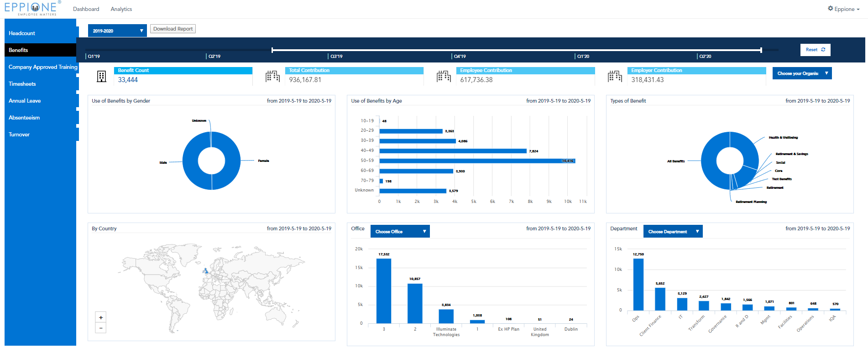Open the 2019-2020 year dropdown

[117, 31]
